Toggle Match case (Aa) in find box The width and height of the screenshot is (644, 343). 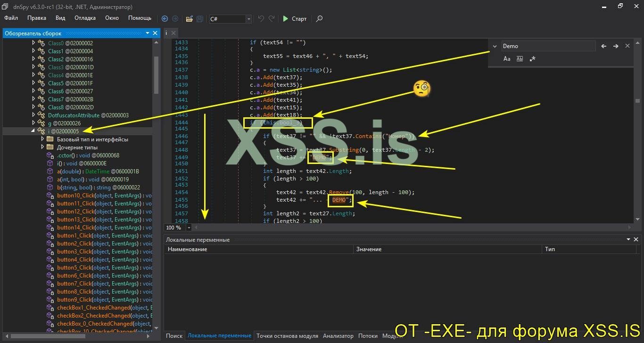click(x=507, y=59)
